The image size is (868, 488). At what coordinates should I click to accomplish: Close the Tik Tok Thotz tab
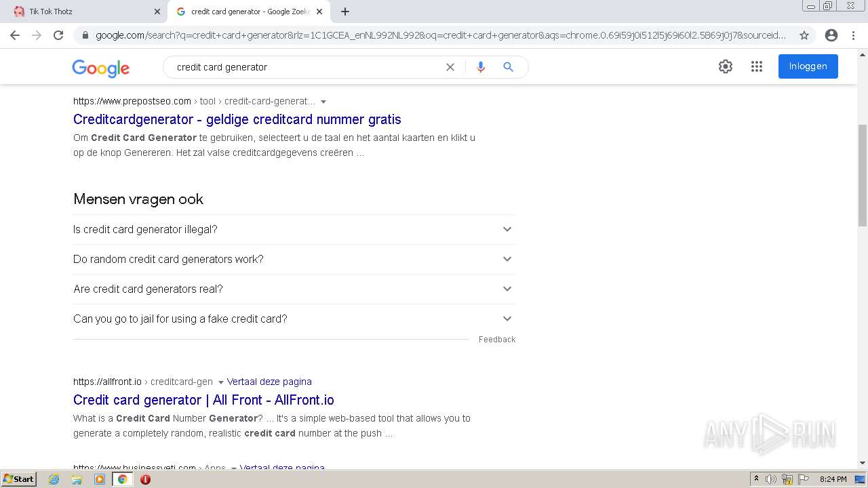pos(157,12)
